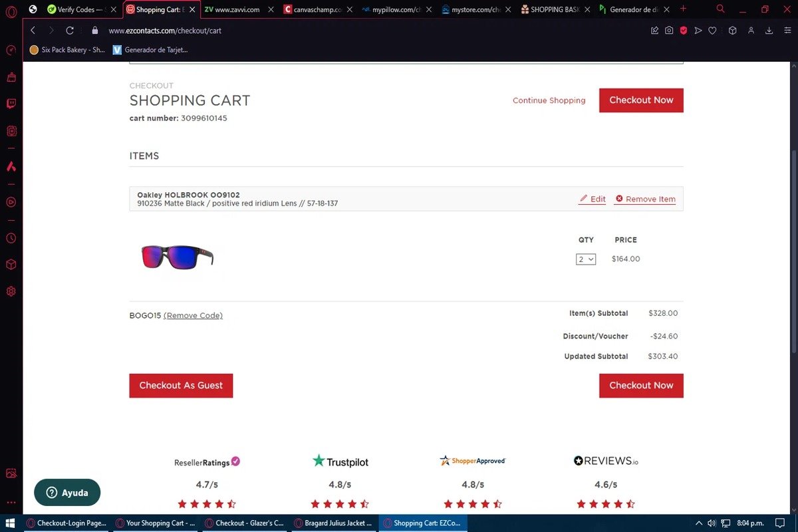
Task: Click the heart bookmark icon in address bar
Action: [712, 31]
